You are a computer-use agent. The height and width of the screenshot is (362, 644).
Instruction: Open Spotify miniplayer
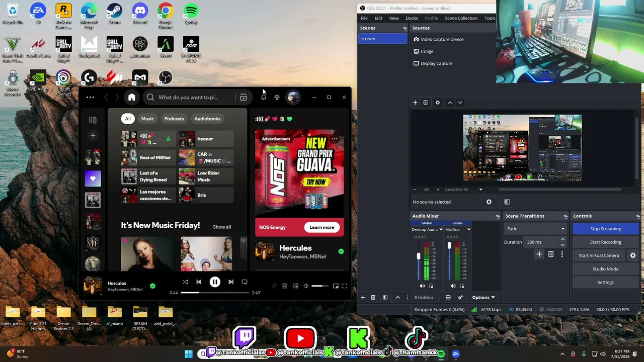[336, 286]
